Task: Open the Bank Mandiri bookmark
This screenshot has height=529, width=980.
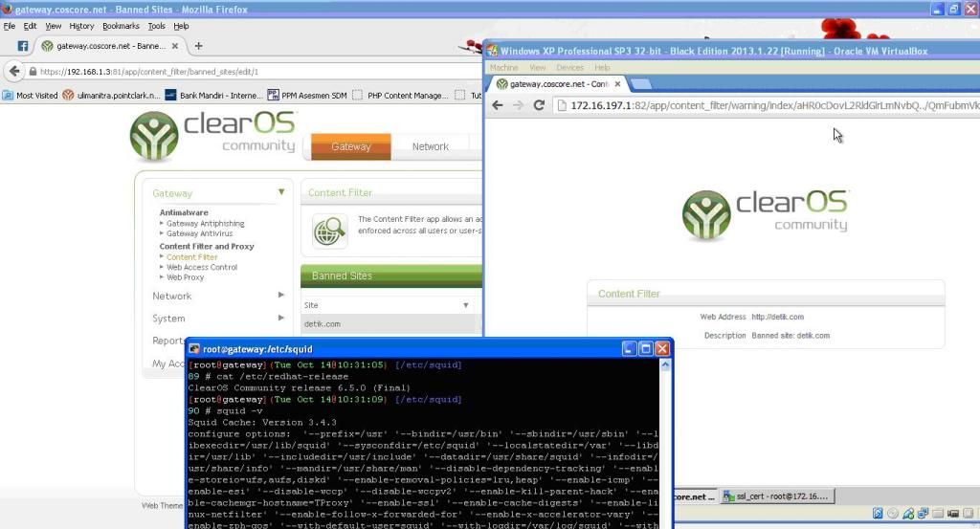Action: (213, 96)
